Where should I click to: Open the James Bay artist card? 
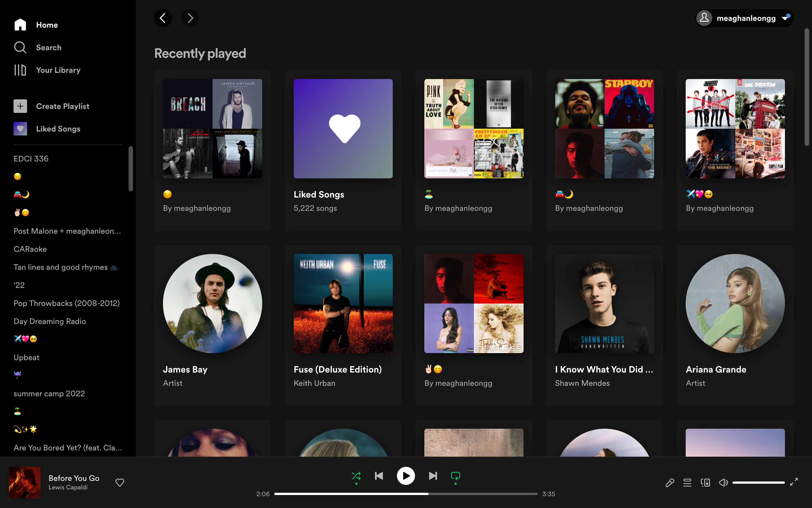(212, 325)
